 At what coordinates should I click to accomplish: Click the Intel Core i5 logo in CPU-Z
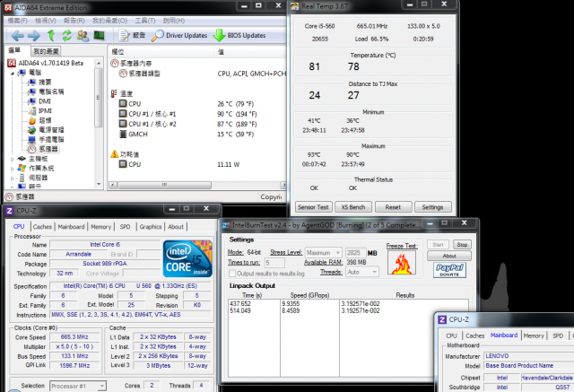pyautogui.click(x=187, y=258)
